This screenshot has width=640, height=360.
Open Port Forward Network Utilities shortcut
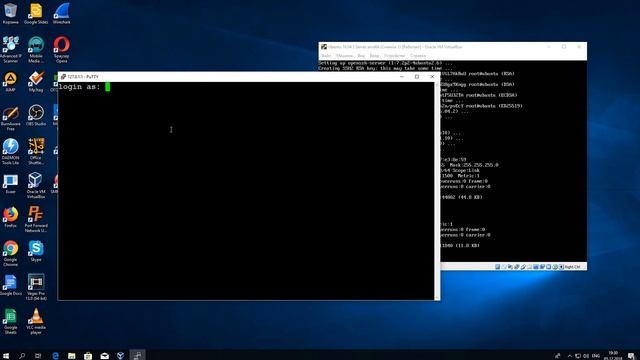(36, 219)
